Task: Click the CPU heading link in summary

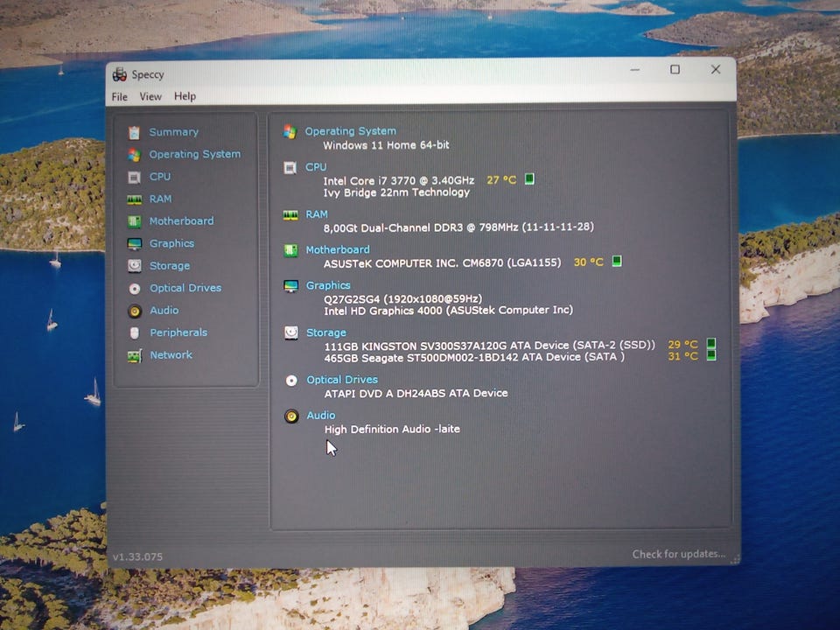Action: (316, 167)
